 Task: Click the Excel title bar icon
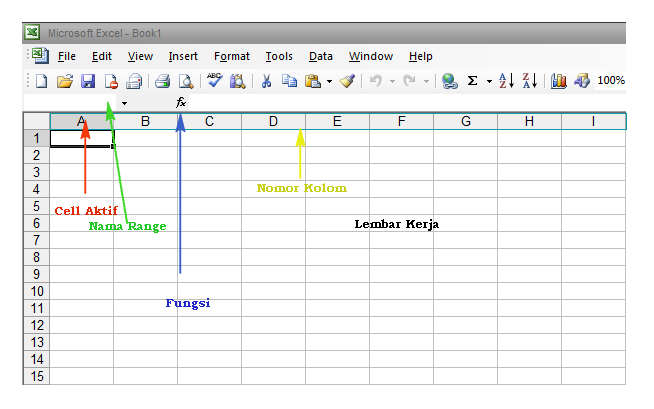click(32, 33)
